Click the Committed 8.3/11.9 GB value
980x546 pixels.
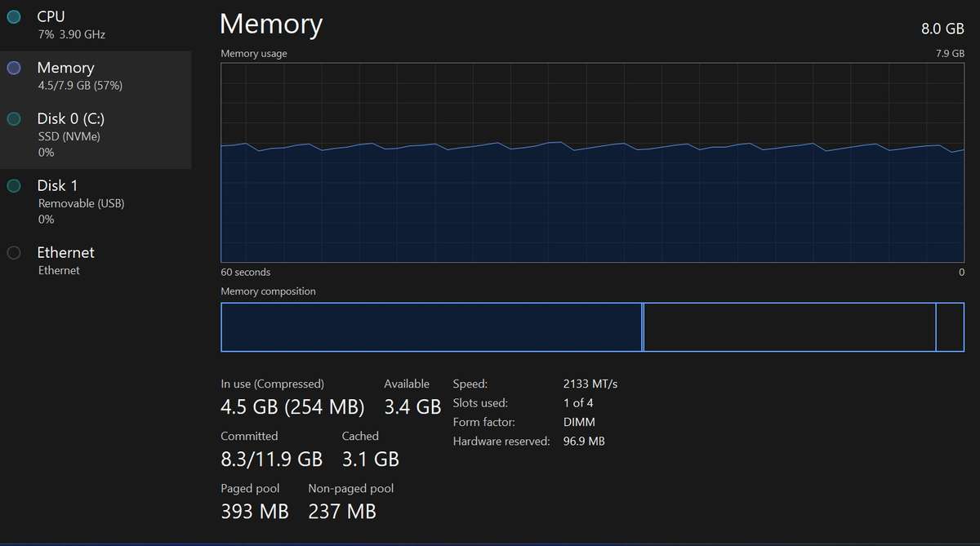click(x=271, y=459)
